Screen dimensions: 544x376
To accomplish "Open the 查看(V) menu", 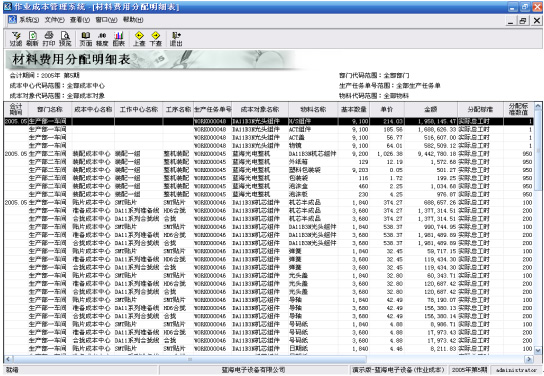I will (x=80, y=20).
